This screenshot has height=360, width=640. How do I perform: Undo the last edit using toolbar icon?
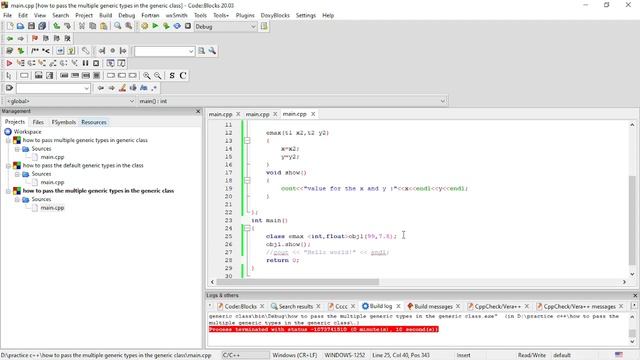[56, 26]
